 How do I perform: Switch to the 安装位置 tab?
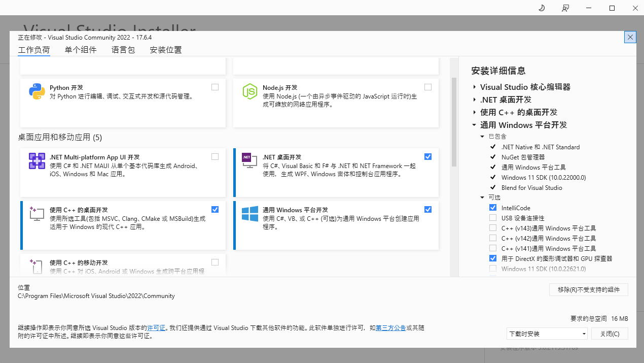(x=166, y=50)
